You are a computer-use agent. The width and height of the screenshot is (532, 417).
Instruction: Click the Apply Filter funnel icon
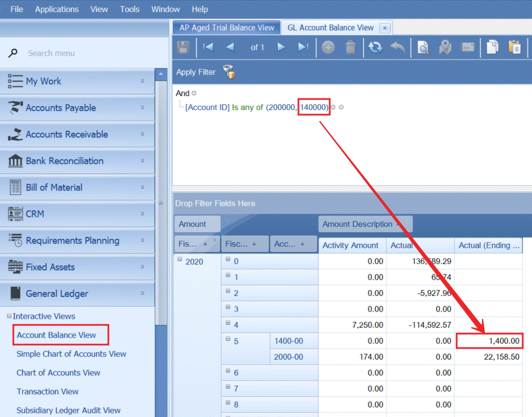[229, 72]
